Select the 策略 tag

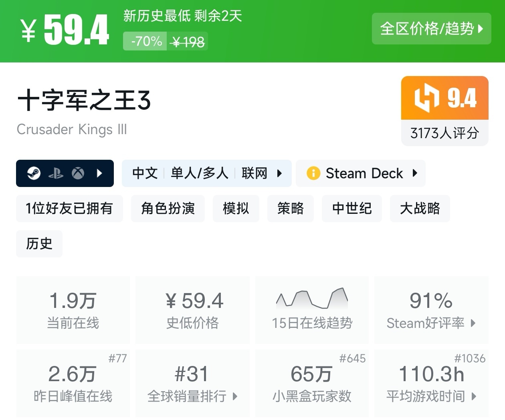[290, 209]
